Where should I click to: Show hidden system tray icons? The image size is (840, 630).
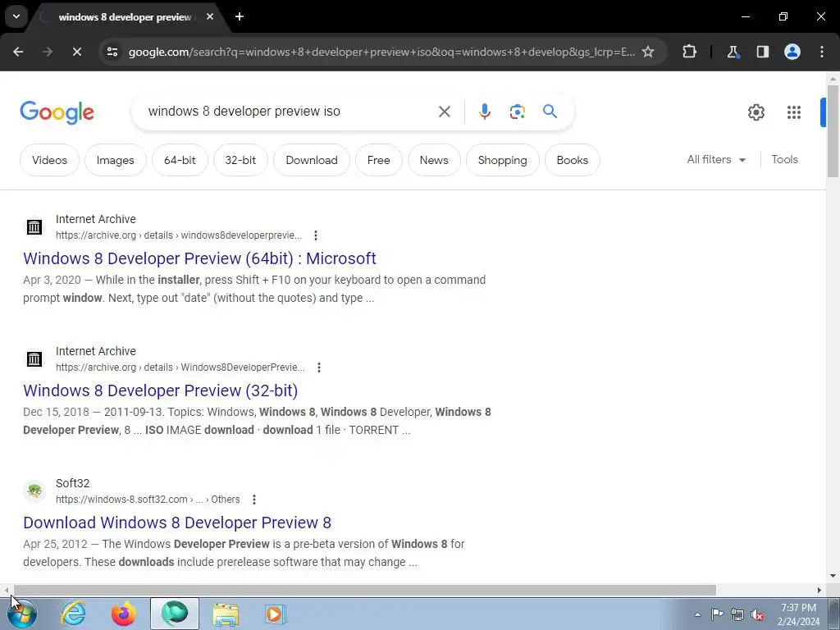(697, 614)
